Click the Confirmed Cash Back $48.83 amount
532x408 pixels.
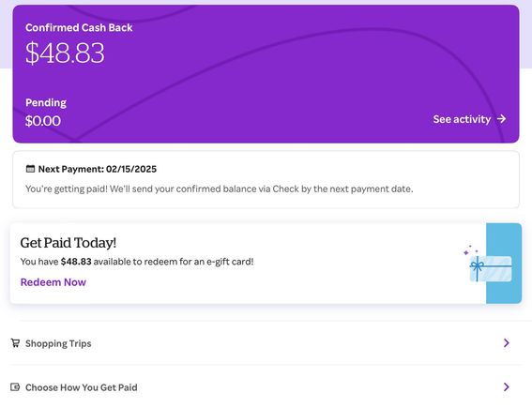click(65, 53)
